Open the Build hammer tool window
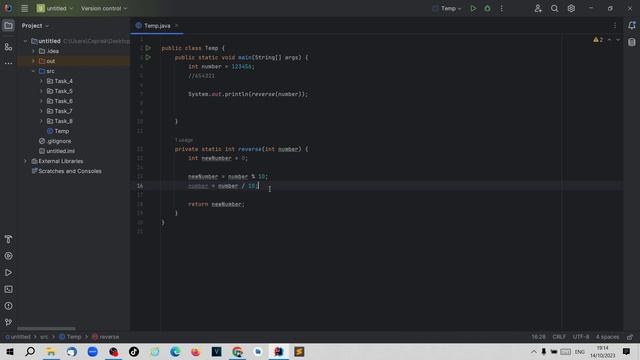The height and width of the screenshot is (360, 640). [8, 239]
